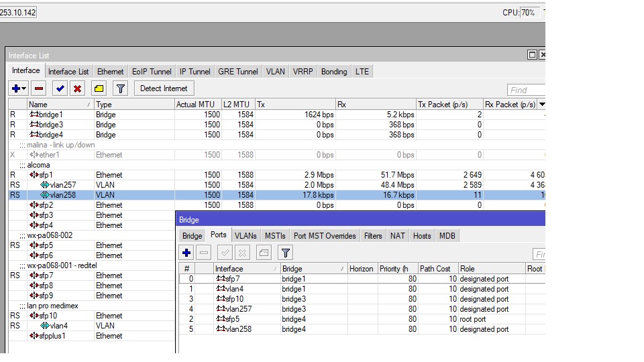
Task: Open the IP Tunnel tab
Action: click(195, 72)
